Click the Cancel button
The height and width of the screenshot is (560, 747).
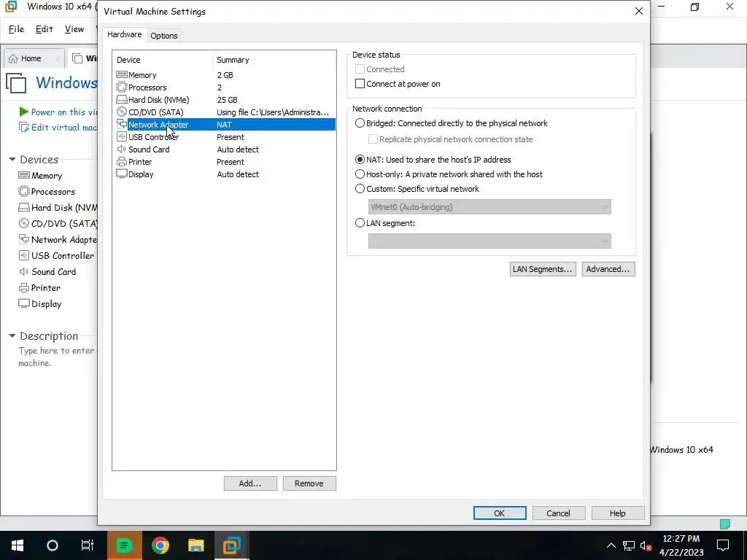point(558,513)
